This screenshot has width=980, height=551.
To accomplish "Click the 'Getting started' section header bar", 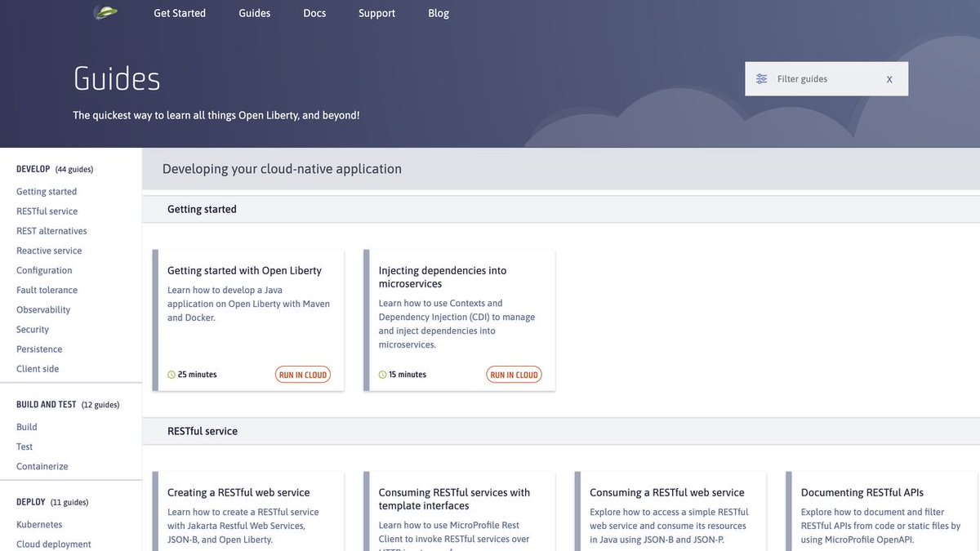I will (x=561, y=209).
